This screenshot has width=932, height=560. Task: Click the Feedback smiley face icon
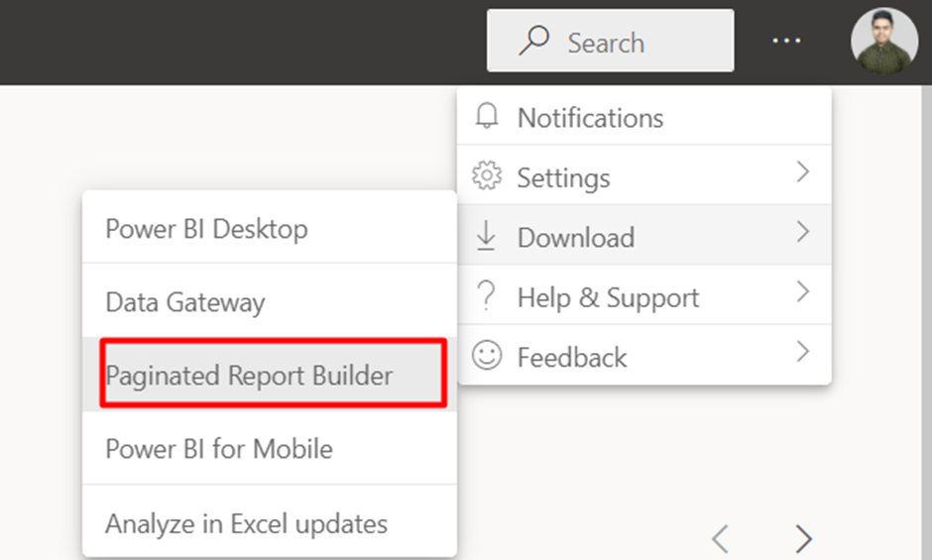(x=486, y=355)
